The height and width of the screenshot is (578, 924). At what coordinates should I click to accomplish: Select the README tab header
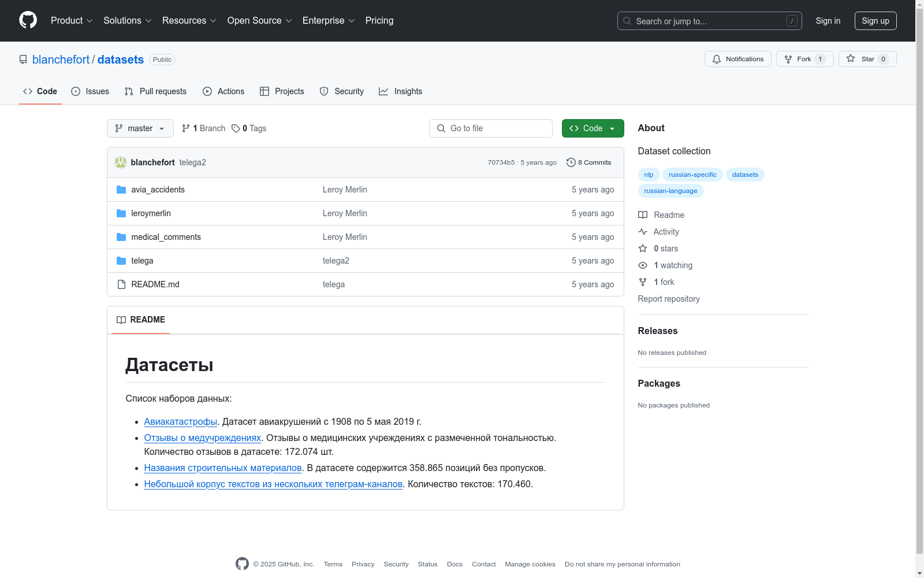click(x=141, y=320)
